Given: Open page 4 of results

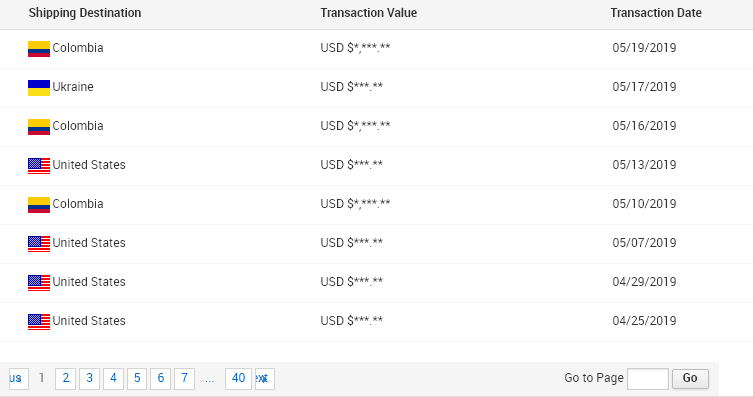Looking at the screenshot, I should 113,379.
